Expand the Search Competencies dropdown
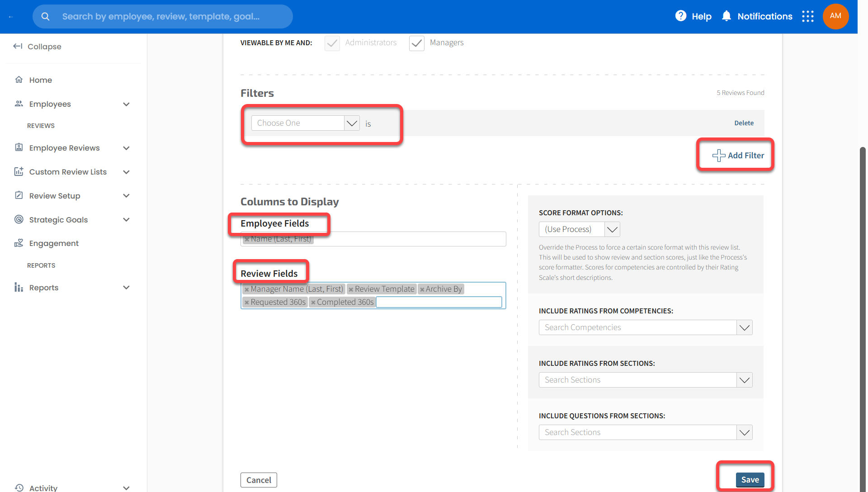Viewport: 868px width, 492px height. click(x=744, y=327)
